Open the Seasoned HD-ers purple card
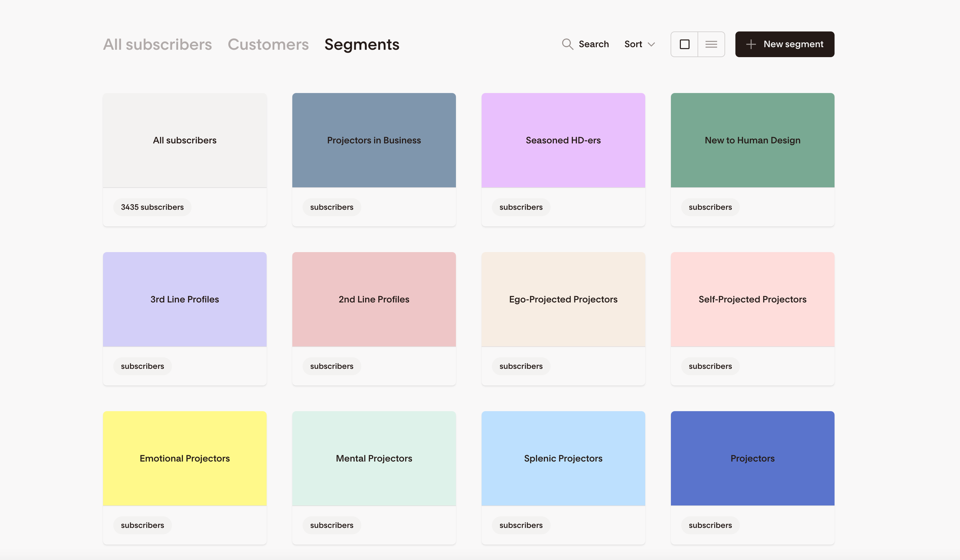Screen dimensions: 960x560 (x=563, y=140)
